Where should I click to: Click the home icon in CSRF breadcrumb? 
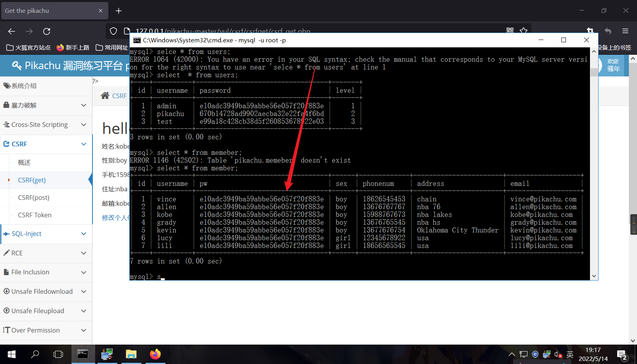pos(104,95)
